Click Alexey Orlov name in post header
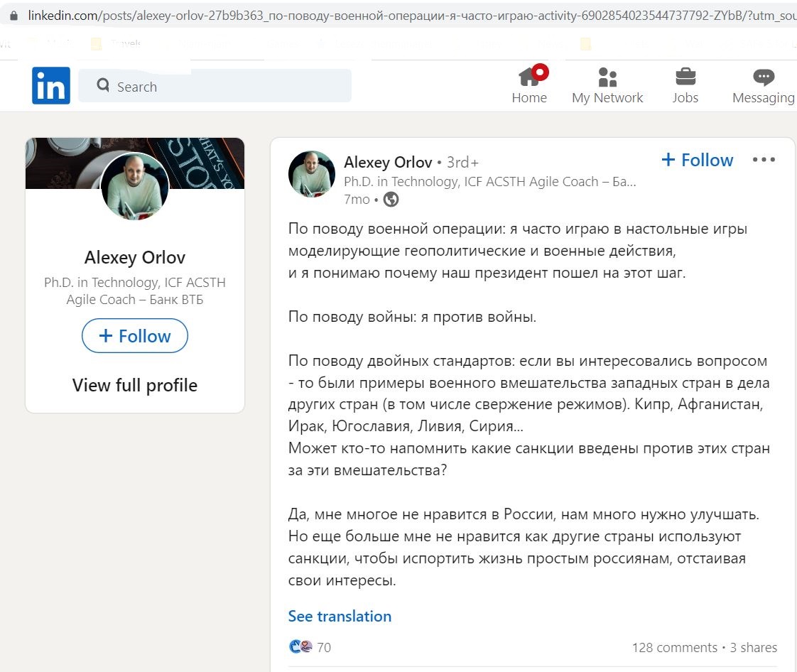 coord(388,162)
